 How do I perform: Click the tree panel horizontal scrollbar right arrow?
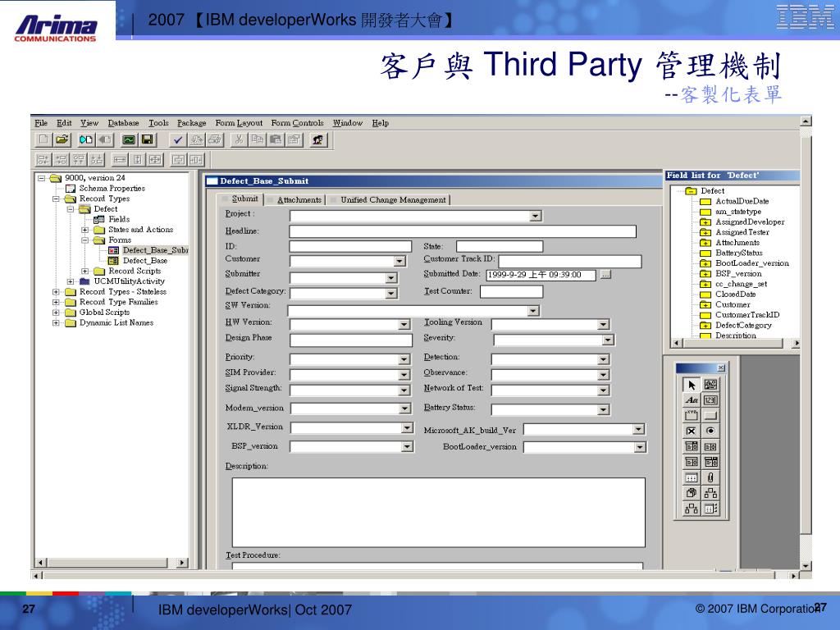(x=183, y=563)
